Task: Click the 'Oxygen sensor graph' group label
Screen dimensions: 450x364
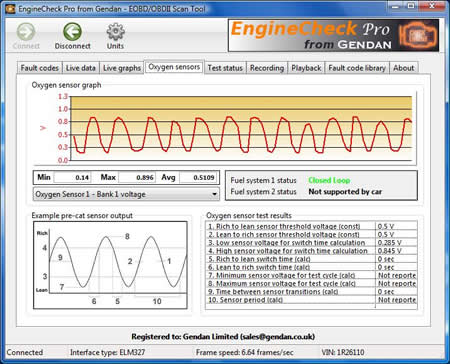Action: [x=66, y=85]
